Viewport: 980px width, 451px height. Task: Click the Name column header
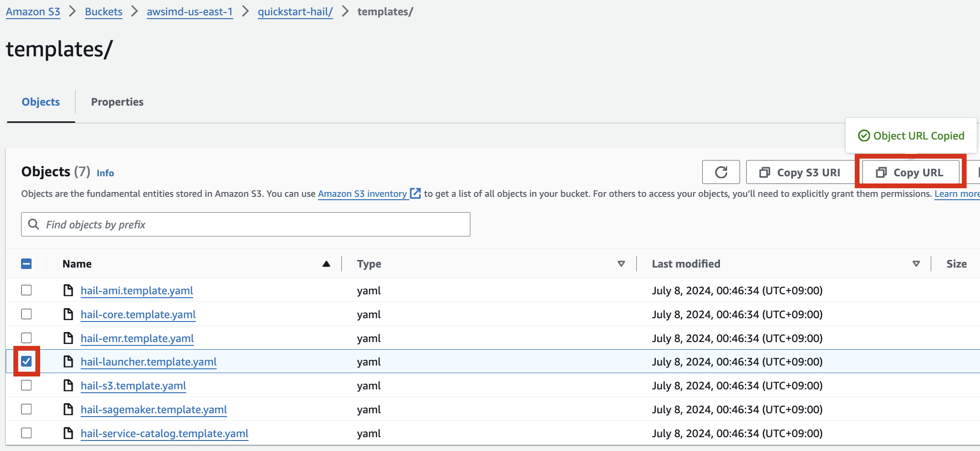point(77,264)
